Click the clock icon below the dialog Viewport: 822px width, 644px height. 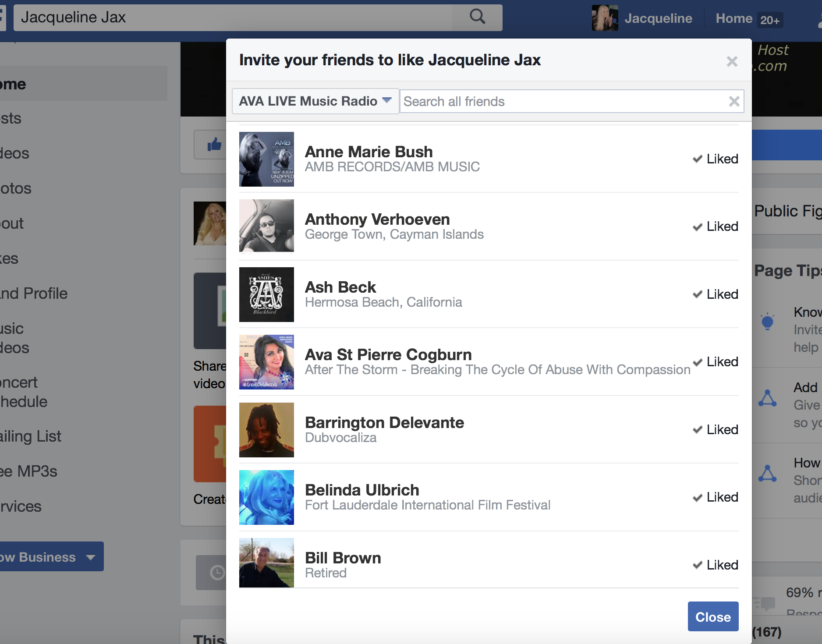pyautogui.click(x=217, y=572)
